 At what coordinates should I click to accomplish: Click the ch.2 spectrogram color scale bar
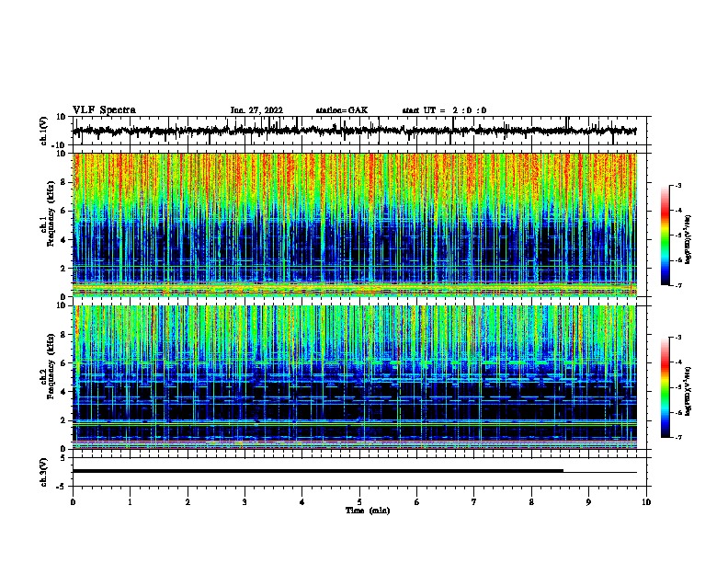click(x=665, y=387)
